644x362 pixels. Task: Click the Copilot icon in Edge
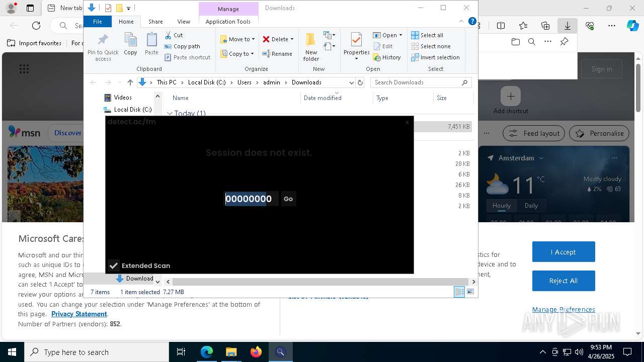coord(632,26)
